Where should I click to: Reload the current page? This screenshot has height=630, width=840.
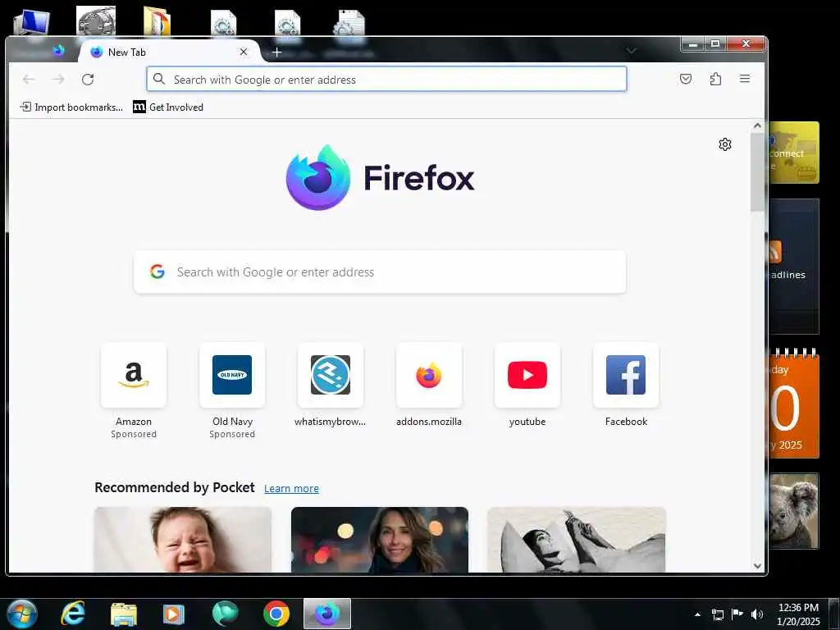[x=88, y=80]
